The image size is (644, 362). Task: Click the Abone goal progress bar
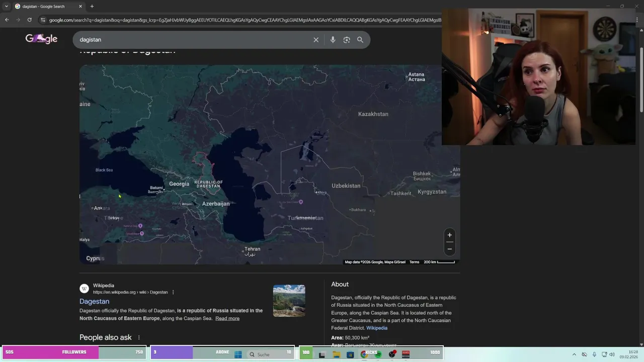[222, 352]
